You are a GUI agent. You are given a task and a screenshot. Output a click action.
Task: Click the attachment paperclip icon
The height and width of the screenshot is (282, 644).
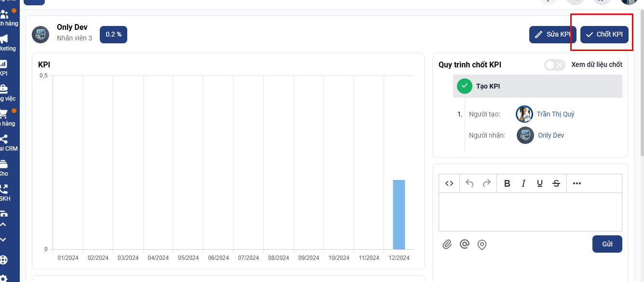point(447,244)
